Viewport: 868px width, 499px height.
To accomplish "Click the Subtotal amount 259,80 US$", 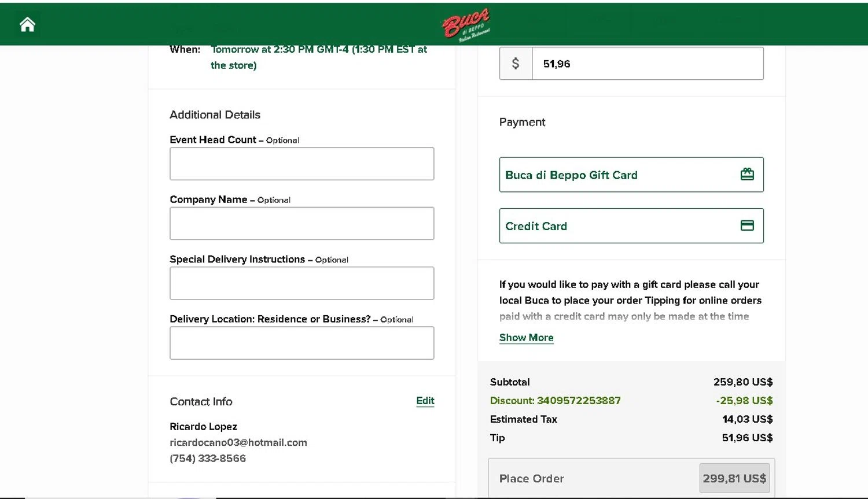I will point(743,382).
